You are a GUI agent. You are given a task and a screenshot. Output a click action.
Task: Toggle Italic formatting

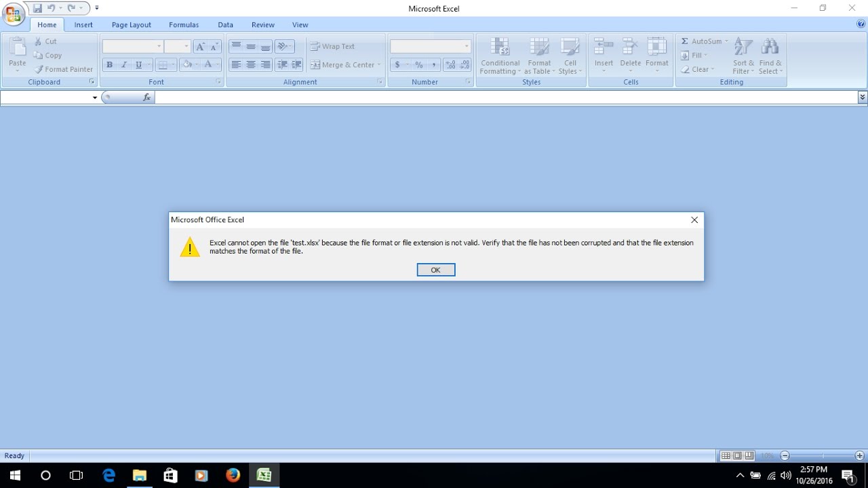124,65
